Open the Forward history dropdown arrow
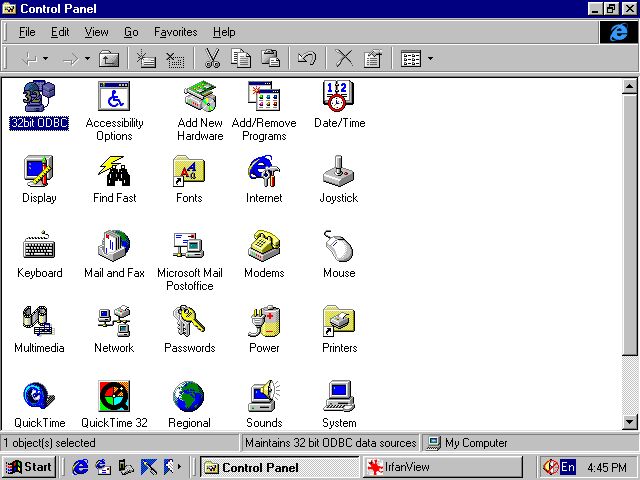This screenshot has width=640, height=480. 87,59
